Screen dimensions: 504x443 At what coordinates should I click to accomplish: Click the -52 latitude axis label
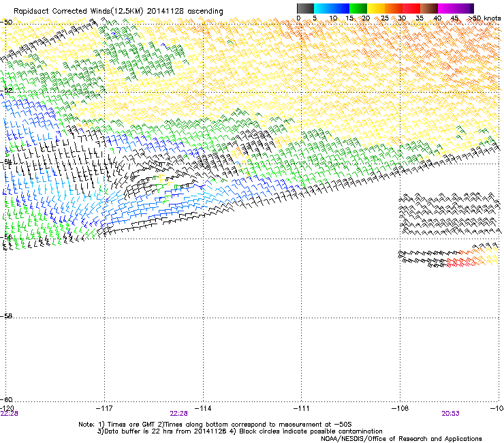6,91
